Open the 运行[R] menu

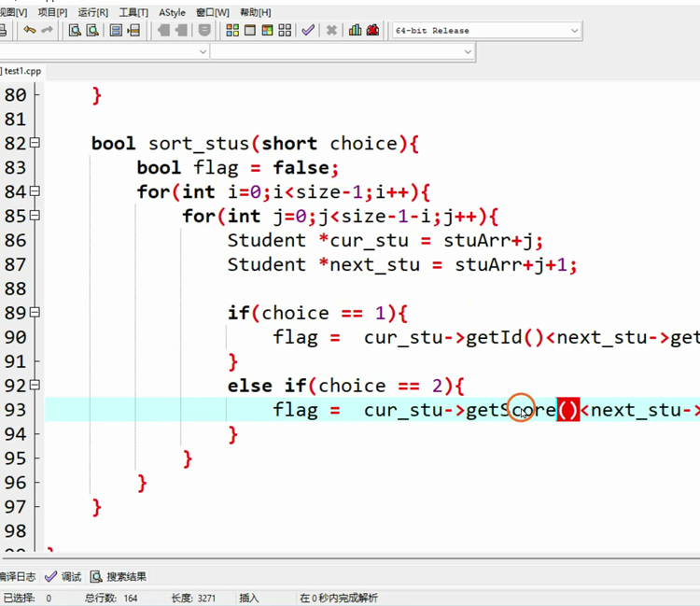(92, 12)
